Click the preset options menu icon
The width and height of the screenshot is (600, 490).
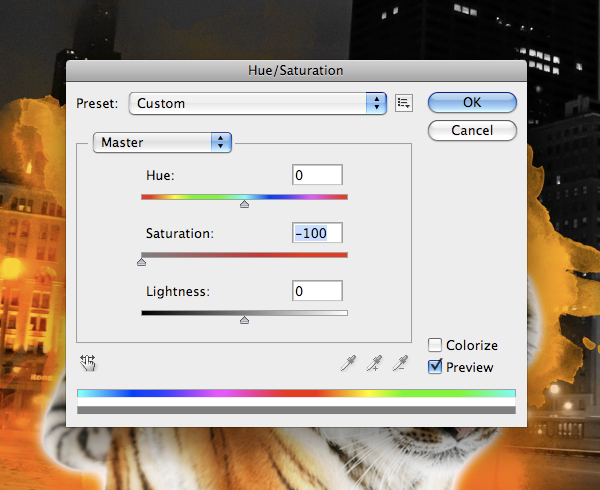[x=404, y=103]
